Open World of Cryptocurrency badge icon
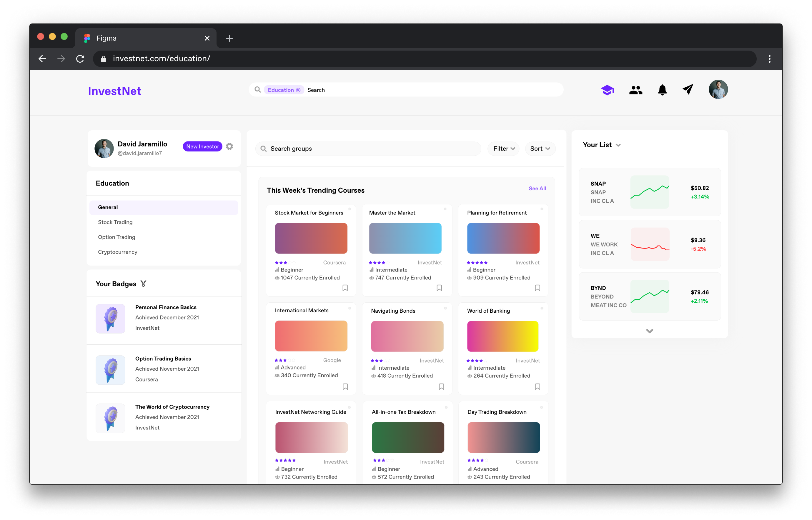The image size is (812, 520). point(110,418)
